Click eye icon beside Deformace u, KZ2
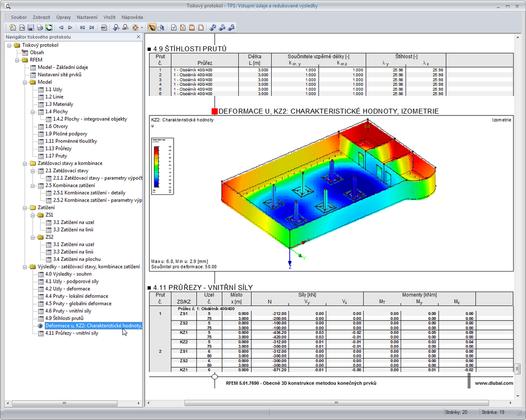526x420 pixels. point(41,325)
